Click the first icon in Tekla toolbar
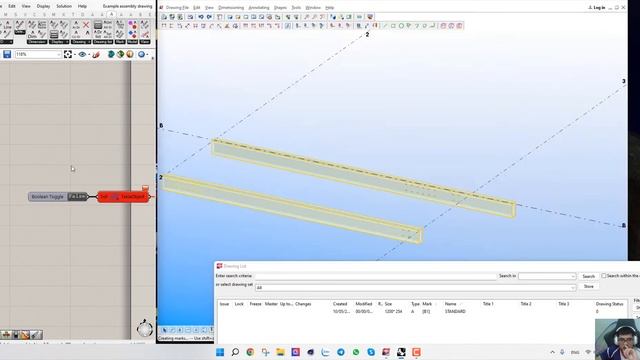640x360 pixels. (164, 17)
